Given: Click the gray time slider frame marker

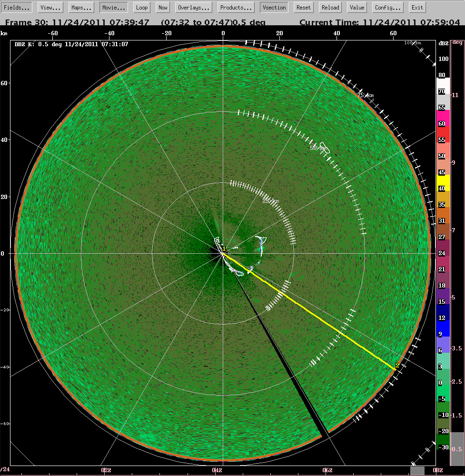Looking at the screenshot, I should [417, 471].
